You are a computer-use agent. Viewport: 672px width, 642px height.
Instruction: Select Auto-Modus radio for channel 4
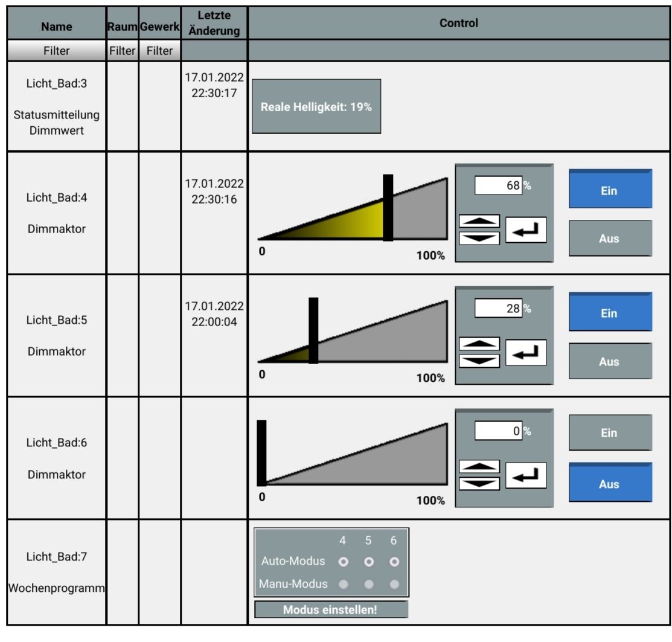[344, 562]
